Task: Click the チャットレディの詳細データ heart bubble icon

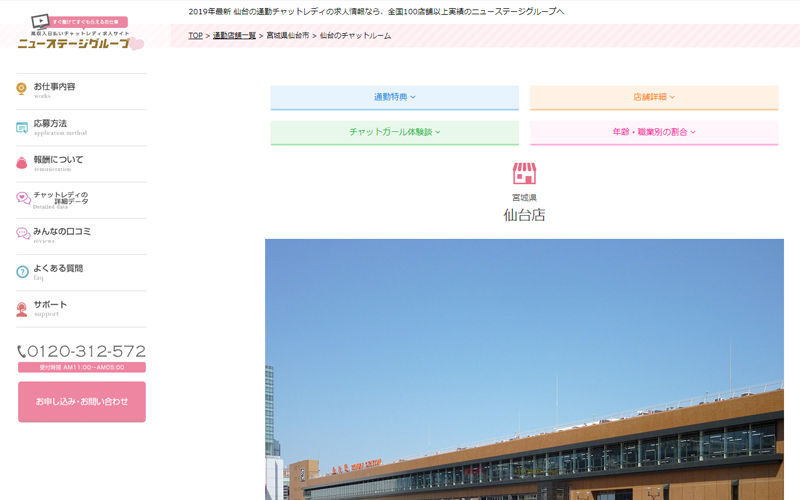Action: [23, 198]
